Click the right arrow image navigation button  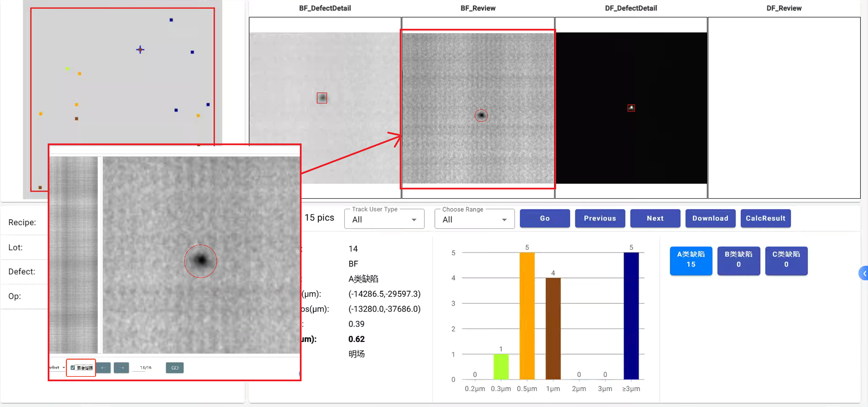[121, 368]
